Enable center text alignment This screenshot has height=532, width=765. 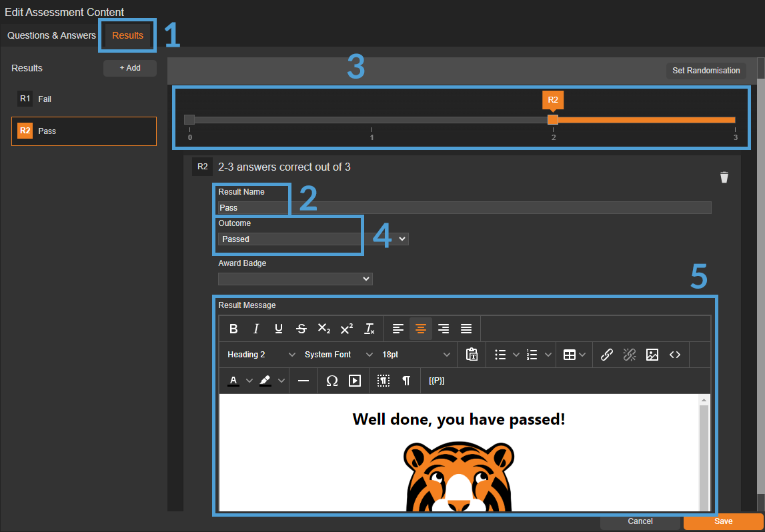420,329
